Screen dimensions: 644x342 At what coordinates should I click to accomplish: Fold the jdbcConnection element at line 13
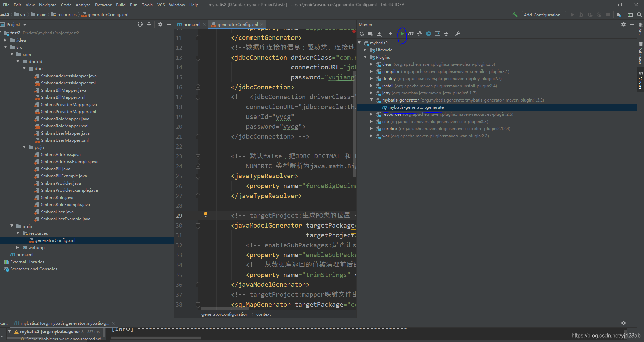(x=198, y=58)
